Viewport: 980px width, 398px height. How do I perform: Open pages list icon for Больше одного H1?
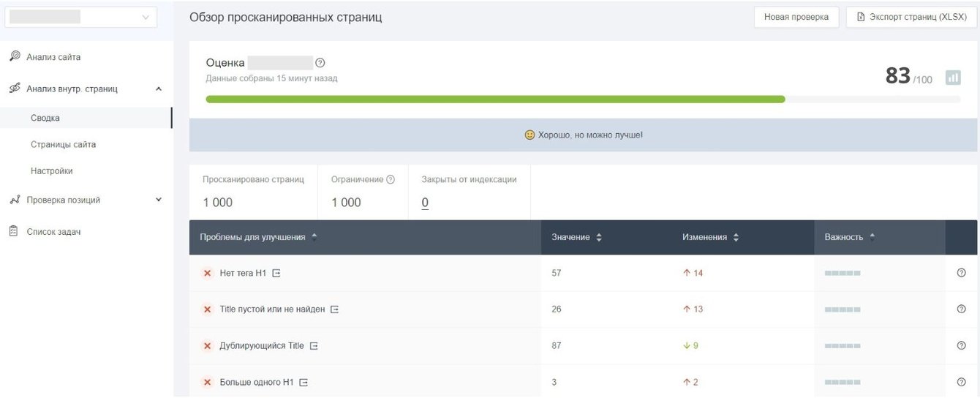point(304,382)
